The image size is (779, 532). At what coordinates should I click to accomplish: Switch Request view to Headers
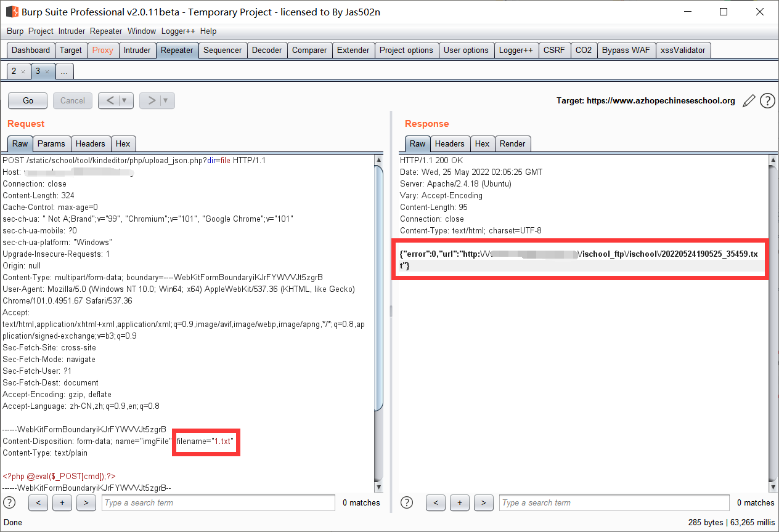coord(90,143)
